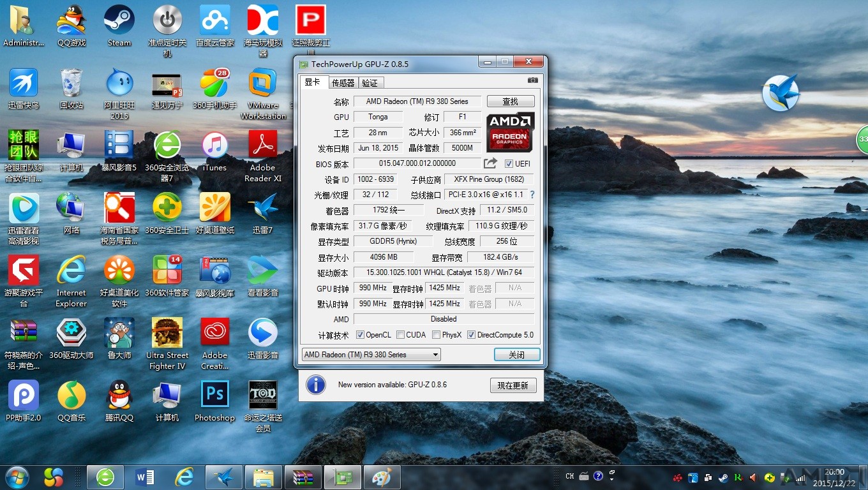Open the 360手机助手 desktop icon
The image size is (868, 490).
point(215,89)
